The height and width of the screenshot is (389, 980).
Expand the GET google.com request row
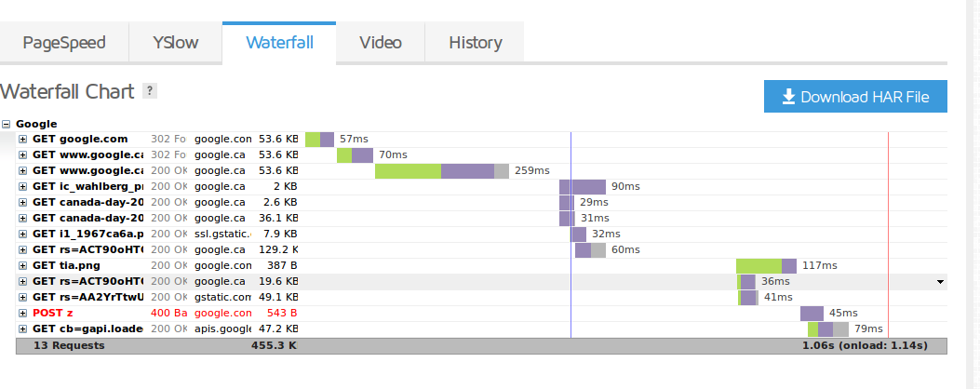pos(22,140)
